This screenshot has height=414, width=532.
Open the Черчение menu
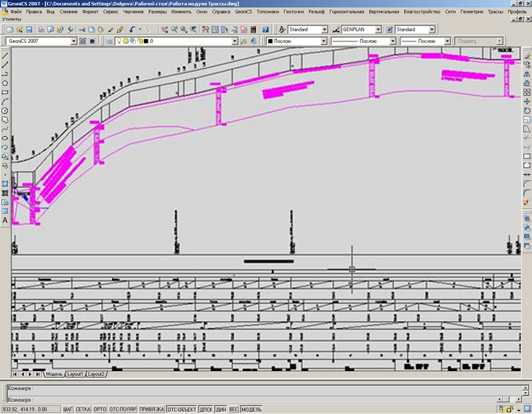(133, 12)
